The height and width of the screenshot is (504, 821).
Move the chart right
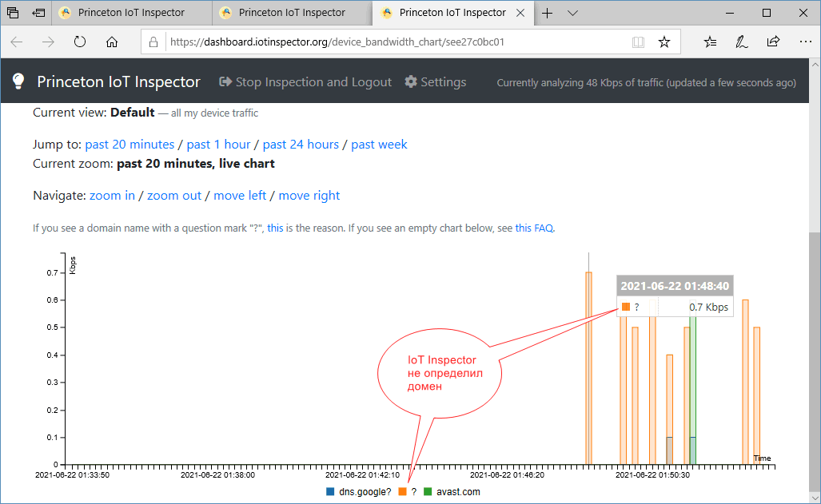coord(309,196)
